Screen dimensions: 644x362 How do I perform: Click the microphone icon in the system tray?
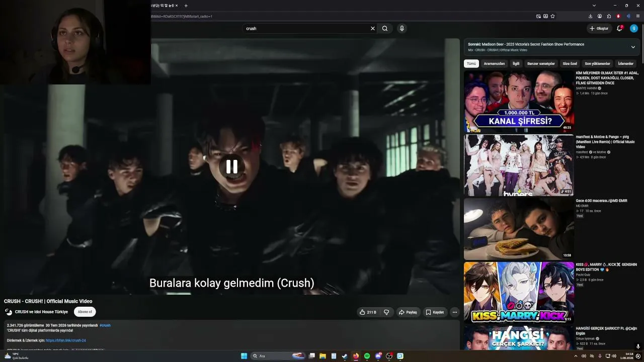[600, 356]
